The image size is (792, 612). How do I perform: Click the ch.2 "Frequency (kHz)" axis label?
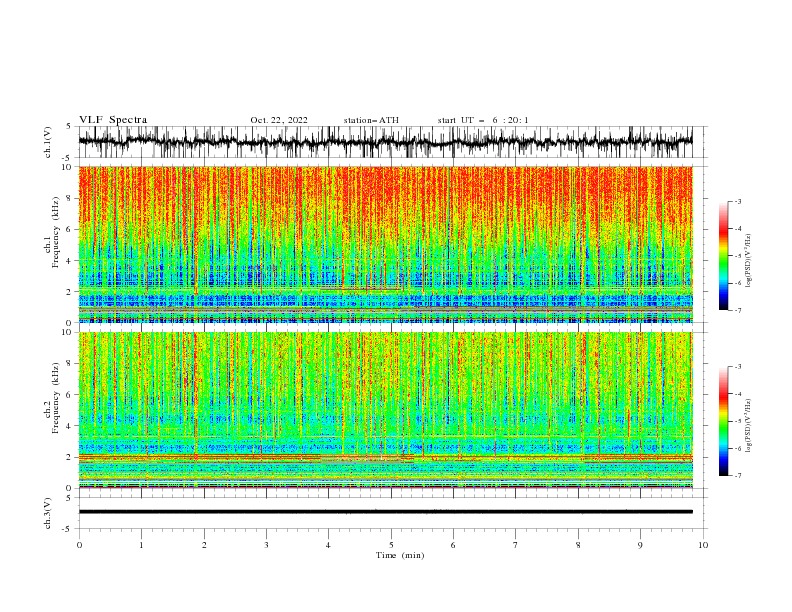(56, 397)
